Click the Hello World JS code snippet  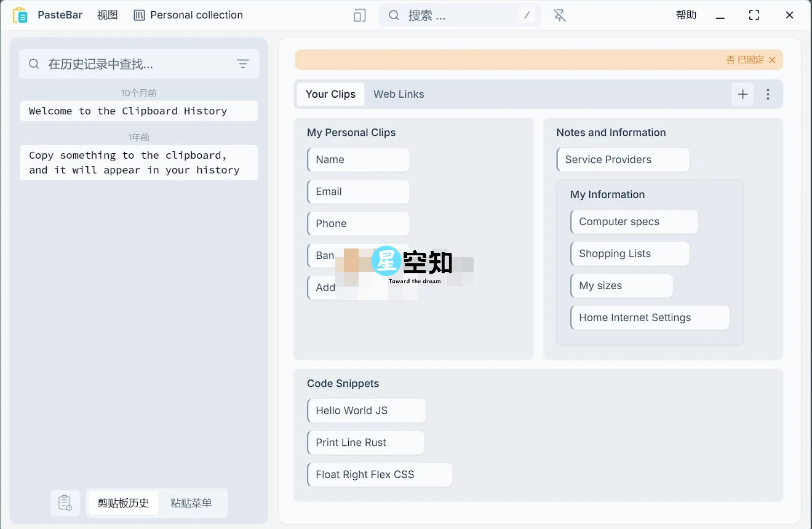366,410
